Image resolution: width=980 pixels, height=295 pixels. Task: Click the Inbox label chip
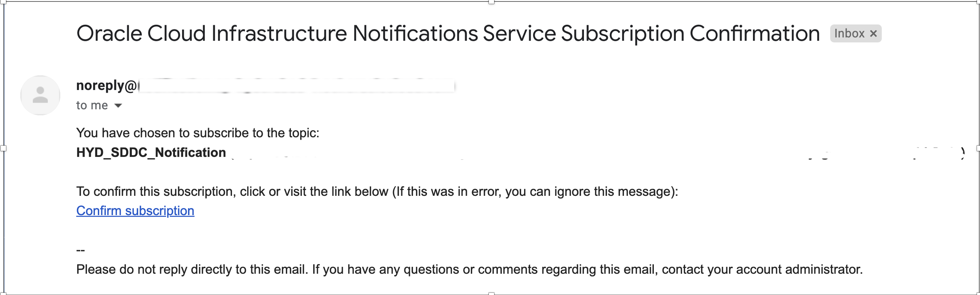pyautogui.click(x=856, y=33)
